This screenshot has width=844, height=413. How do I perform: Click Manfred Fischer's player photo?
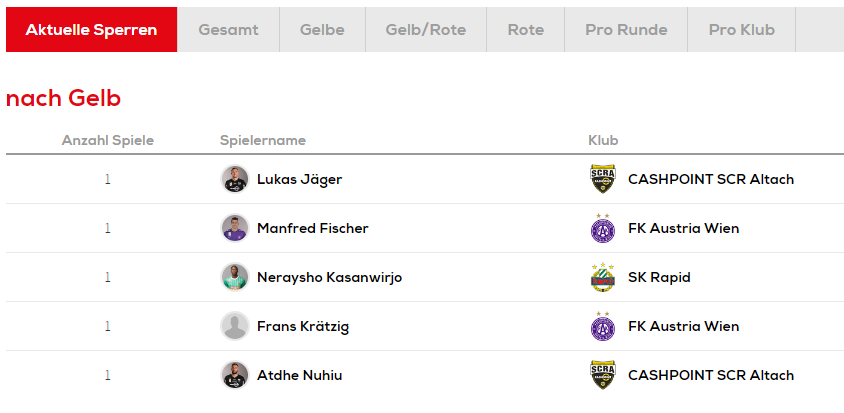pyautogui.click(x=234, y=228)
